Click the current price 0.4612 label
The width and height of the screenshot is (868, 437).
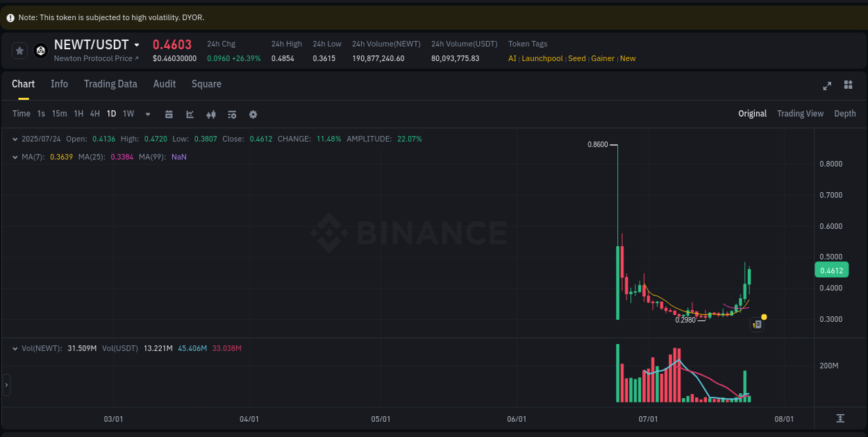click(x=831, y=270)
